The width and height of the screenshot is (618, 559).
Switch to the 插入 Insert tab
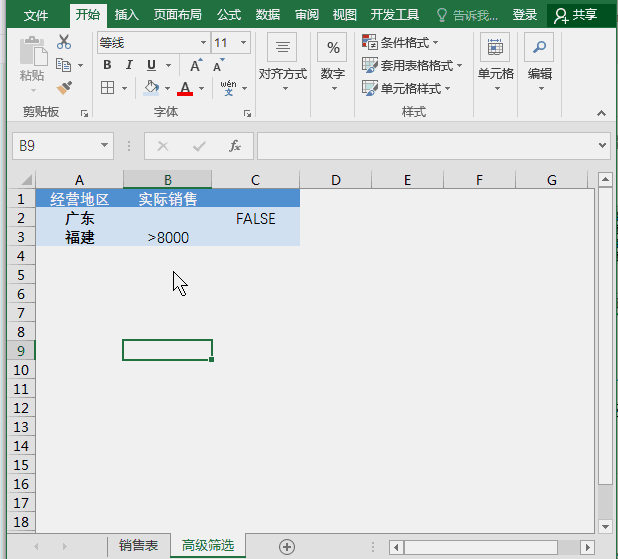point(127,15)
